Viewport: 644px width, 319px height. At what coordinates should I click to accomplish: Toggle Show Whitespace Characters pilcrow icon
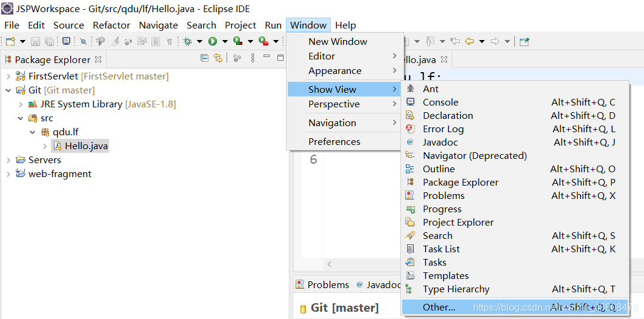pyautogui.click(x=169, y=41)
